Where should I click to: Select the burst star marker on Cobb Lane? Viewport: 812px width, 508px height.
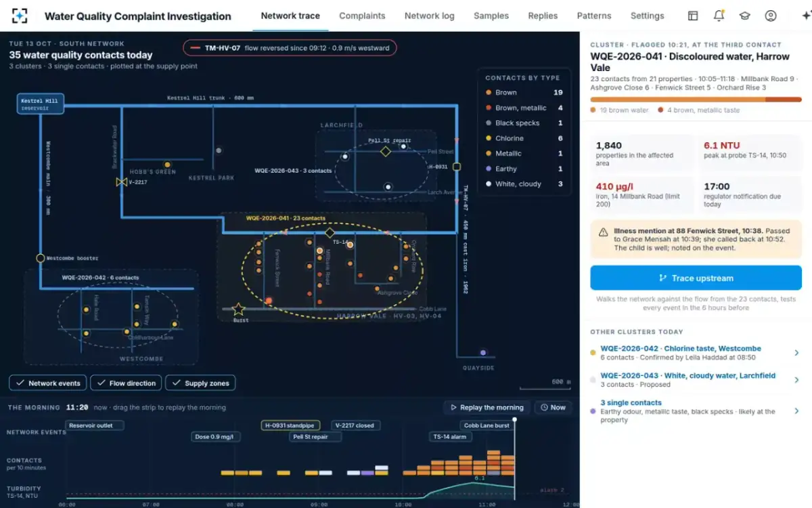(x=238, y=310)
